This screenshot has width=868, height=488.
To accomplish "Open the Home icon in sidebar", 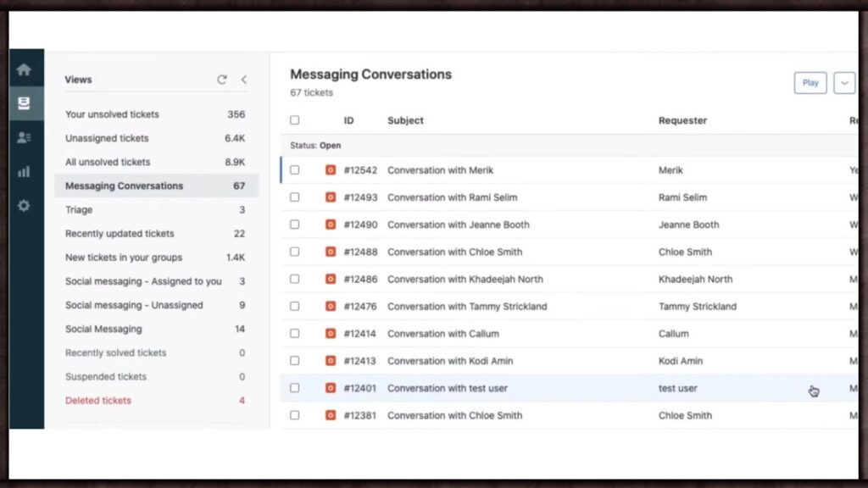I will (24, 69).
